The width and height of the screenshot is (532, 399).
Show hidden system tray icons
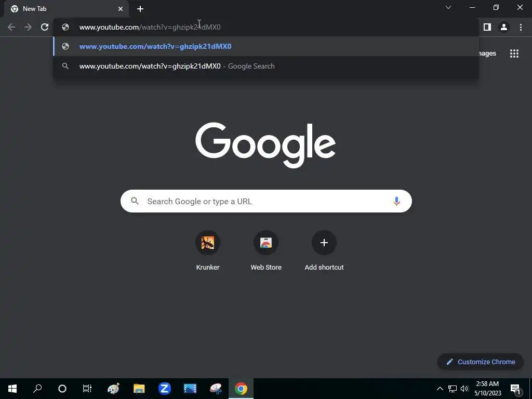tap(440, 389)
